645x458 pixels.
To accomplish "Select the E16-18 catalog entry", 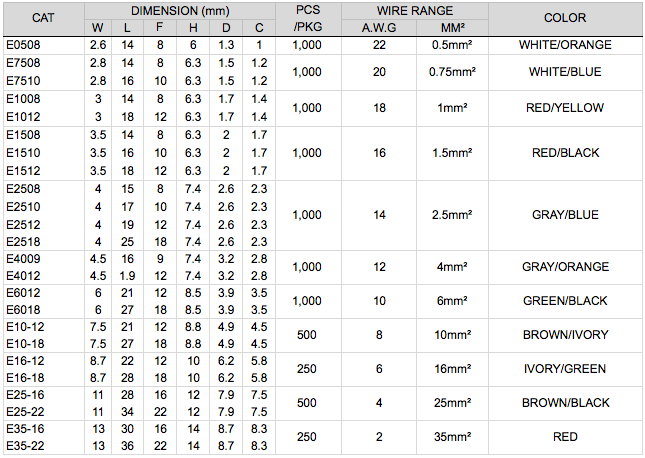I will point(26,378).
